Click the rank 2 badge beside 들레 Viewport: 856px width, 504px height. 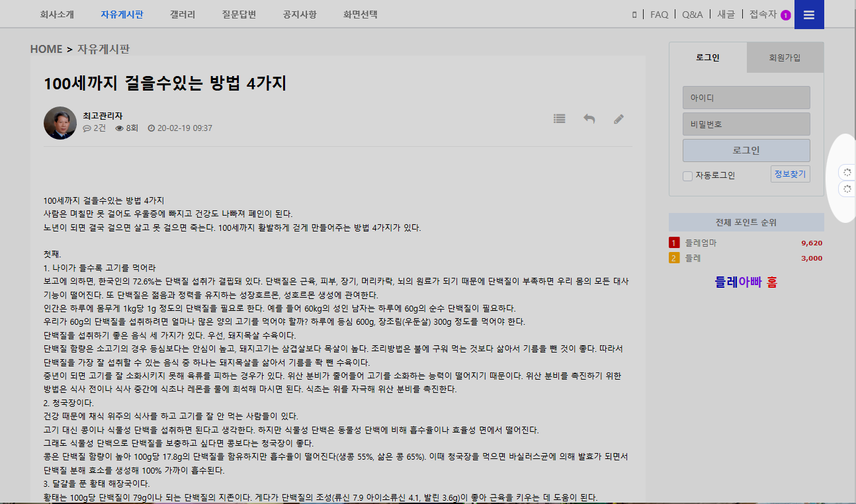coord(674,258)
